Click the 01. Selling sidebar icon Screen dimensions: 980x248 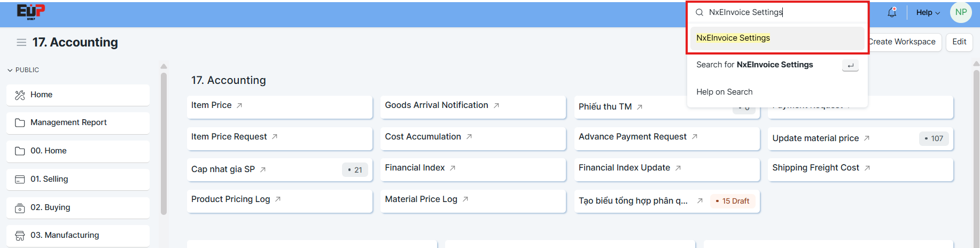[x=20, y=180]
